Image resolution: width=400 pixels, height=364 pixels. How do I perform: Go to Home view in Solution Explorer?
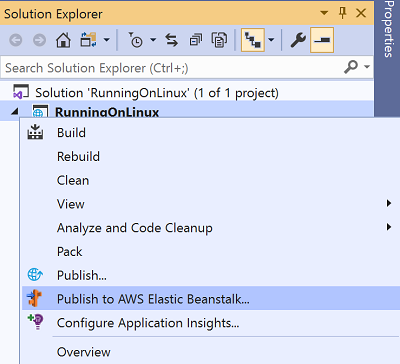pos(63,41)
